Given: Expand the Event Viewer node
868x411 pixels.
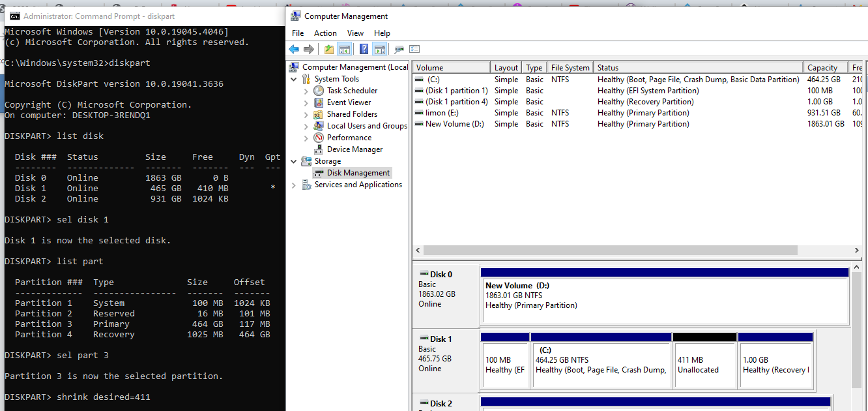Looking at the screenshot, I should pos(306,103).
